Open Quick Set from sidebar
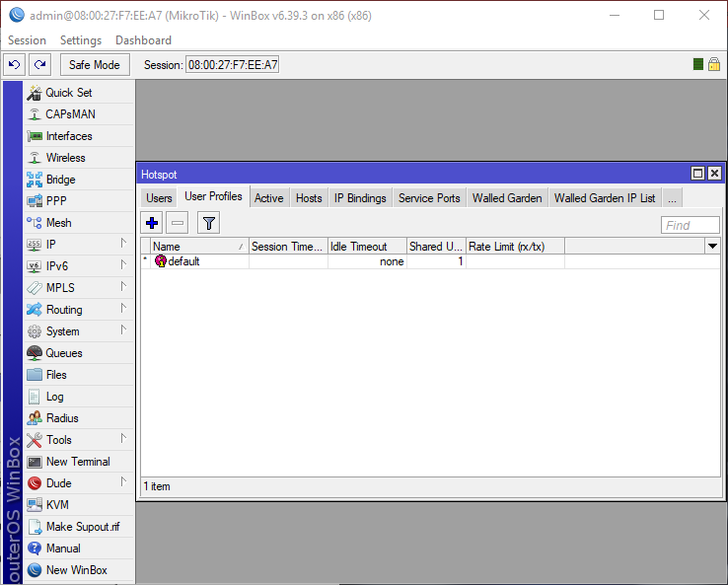The width and height of the screenshot is (728, 585). [x=79, y=93]
